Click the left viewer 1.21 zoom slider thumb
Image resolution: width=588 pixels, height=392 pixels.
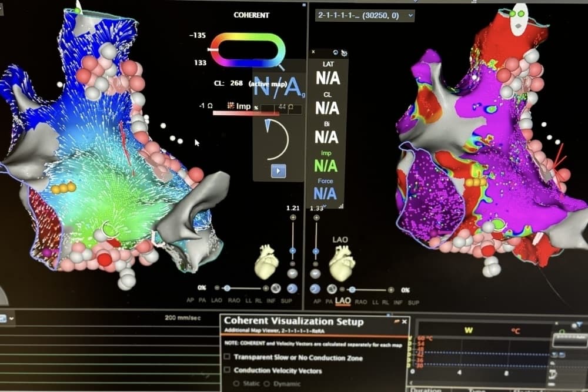(292, 250)
